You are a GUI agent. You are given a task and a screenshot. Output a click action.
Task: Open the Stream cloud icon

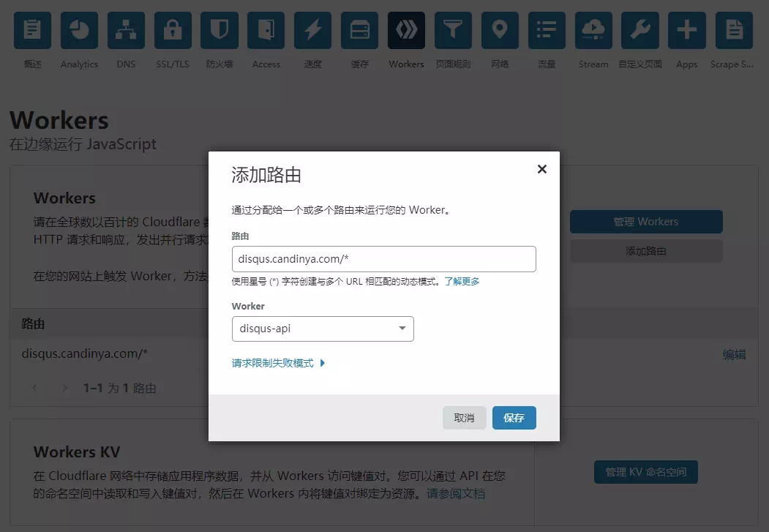coord(593,31)
